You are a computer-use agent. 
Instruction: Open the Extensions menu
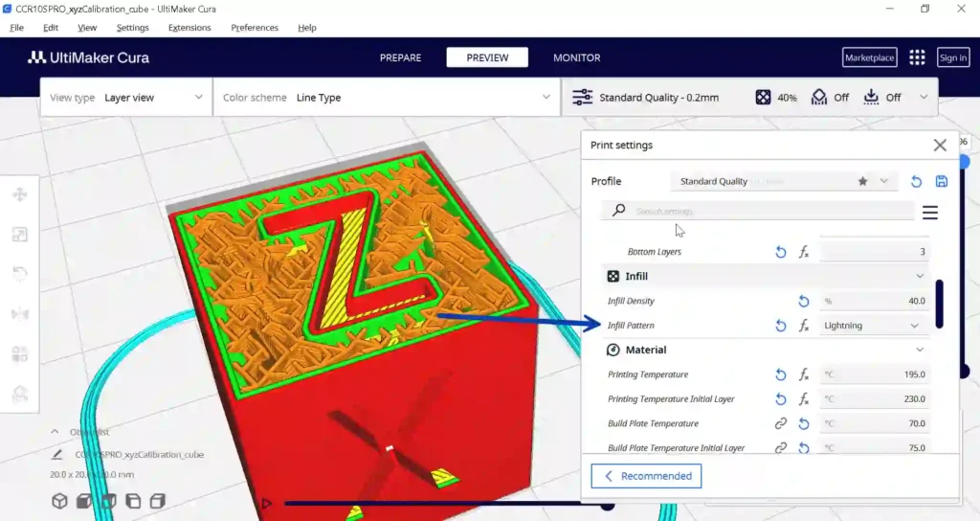click(x=189, y=28)
